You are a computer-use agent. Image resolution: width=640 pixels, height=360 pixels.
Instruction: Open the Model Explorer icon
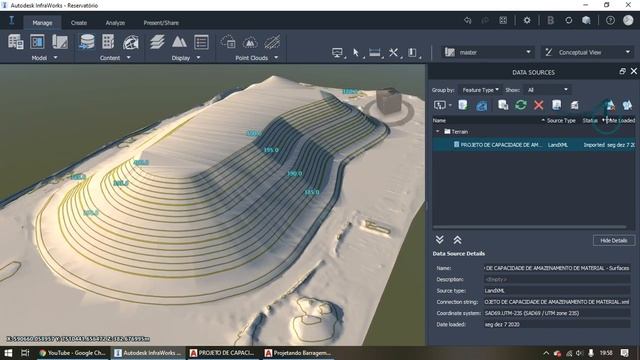(x=37, y=42)
